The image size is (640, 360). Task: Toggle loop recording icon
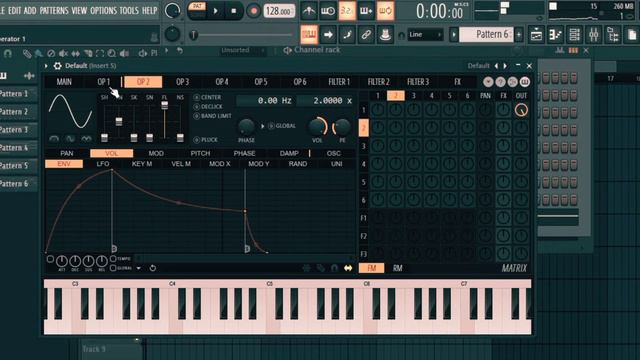[x=385, y=11]
